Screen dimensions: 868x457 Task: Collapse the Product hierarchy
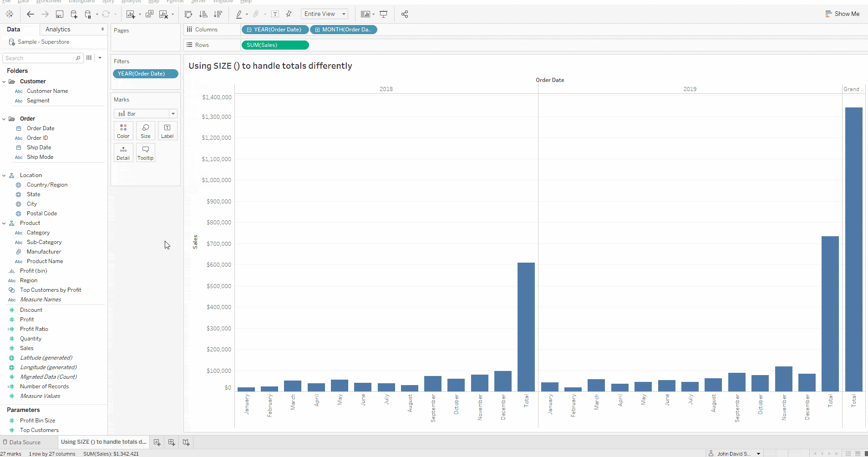pyautogui.click(x=4, y=223)
